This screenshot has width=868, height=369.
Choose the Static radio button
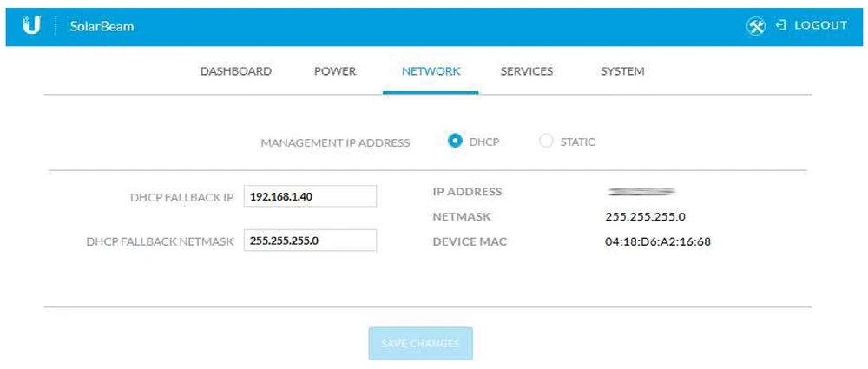coord(546,142)
